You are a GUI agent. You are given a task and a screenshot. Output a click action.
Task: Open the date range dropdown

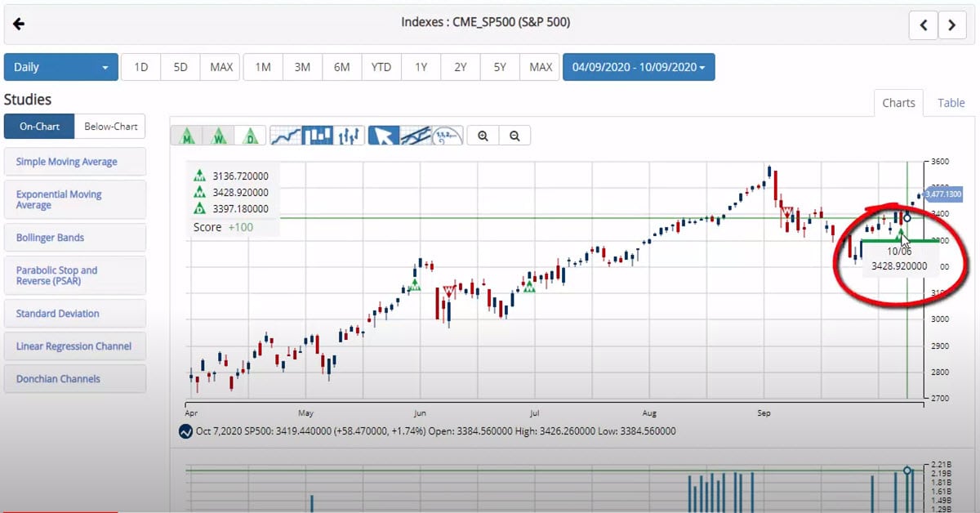(639, 67)
